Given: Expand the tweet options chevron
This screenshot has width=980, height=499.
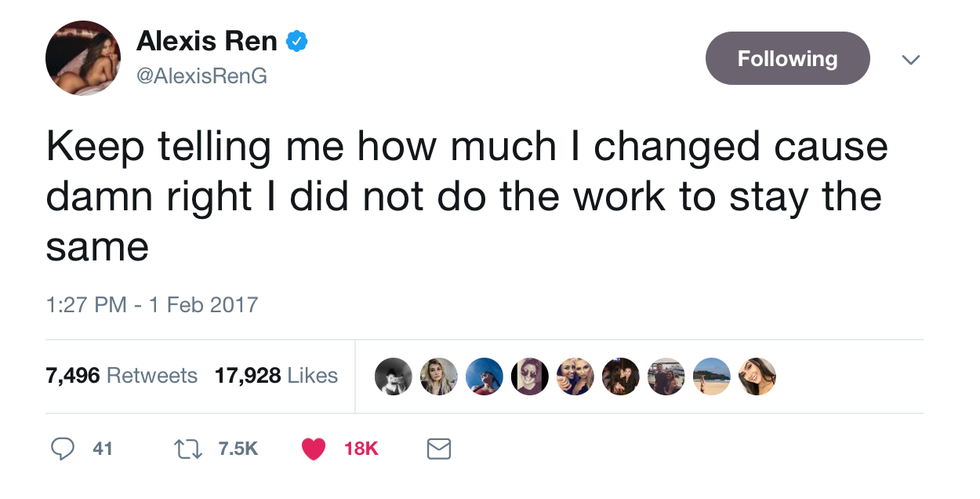Looking at the screenshot, I should point(910,59).
